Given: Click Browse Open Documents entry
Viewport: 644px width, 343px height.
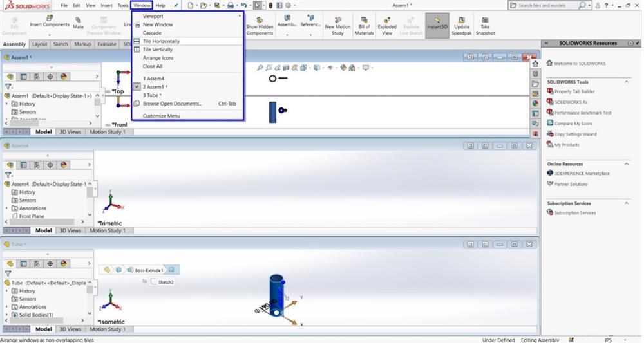Looking at the screenshot, I should (187, 104).
